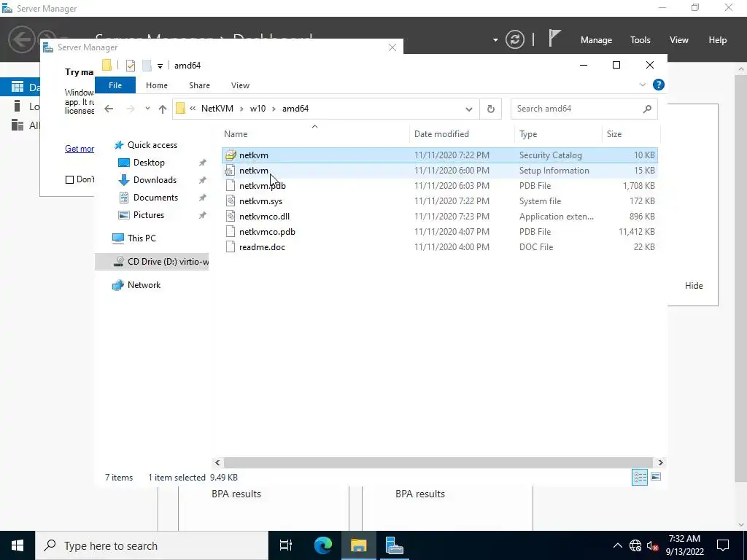Screen dimensions: 747x560
Task: Sort by Type column header
Action: point(558,134)
